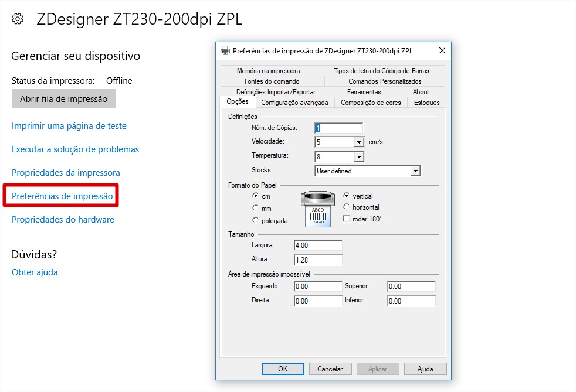Choose horizontal orientation

pyautogui.click(x=346, y=207)
